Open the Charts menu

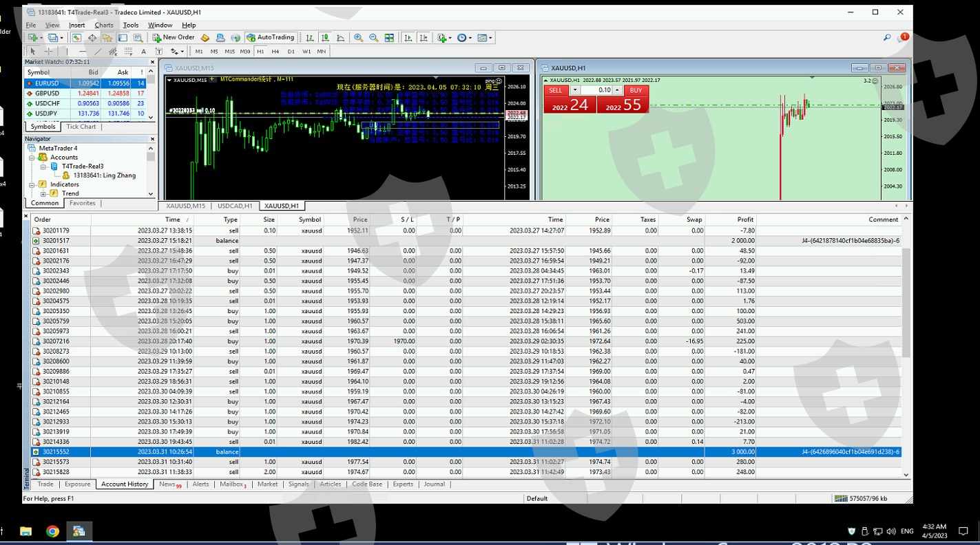pyautogui.click(x=104, y=25)
